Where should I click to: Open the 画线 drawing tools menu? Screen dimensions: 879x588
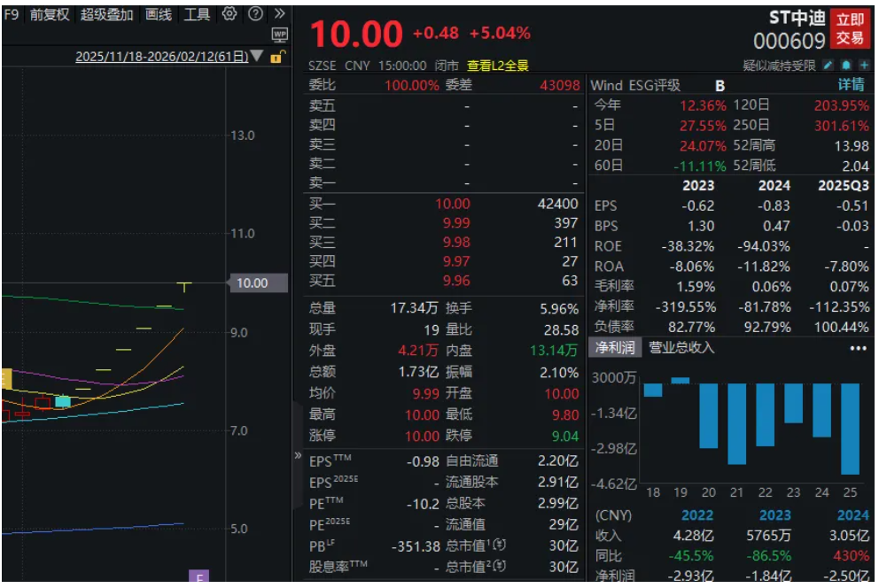coord(159,14)
